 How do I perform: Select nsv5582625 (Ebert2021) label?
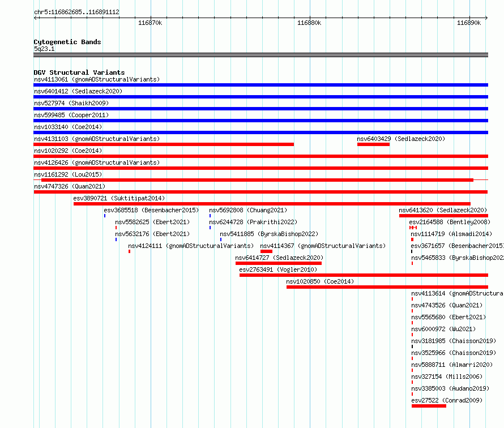[152, 222]
